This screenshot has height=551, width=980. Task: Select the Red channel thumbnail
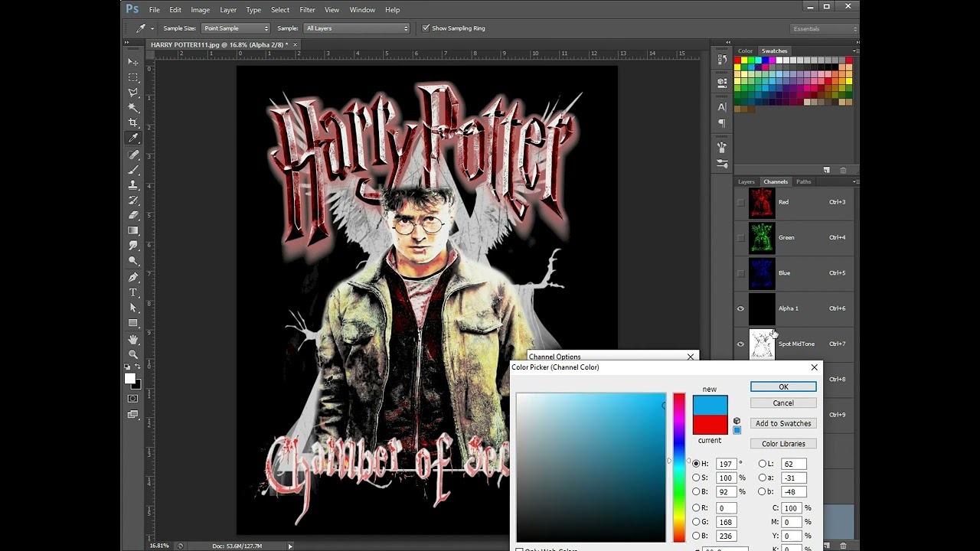[x=762, y=203]
